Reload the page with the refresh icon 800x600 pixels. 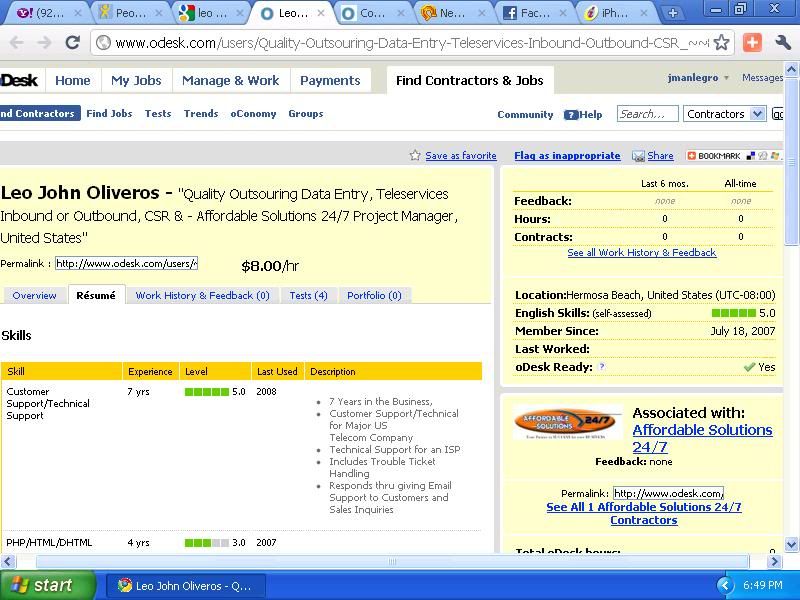(x=72, y=43)
